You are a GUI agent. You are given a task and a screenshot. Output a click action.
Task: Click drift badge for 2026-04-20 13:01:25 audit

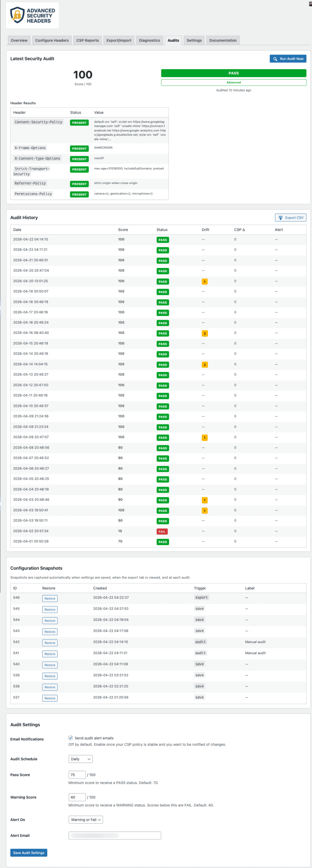204,281
